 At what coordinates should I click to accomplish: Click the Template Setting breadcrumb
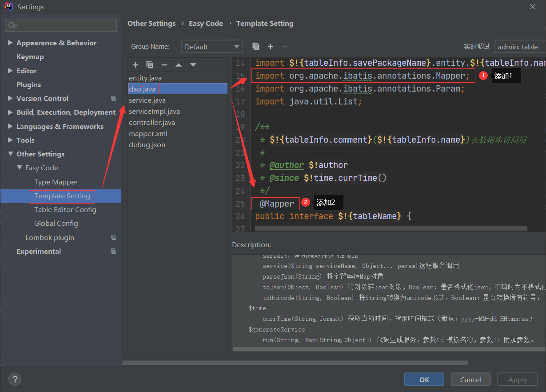pos(265,23)
